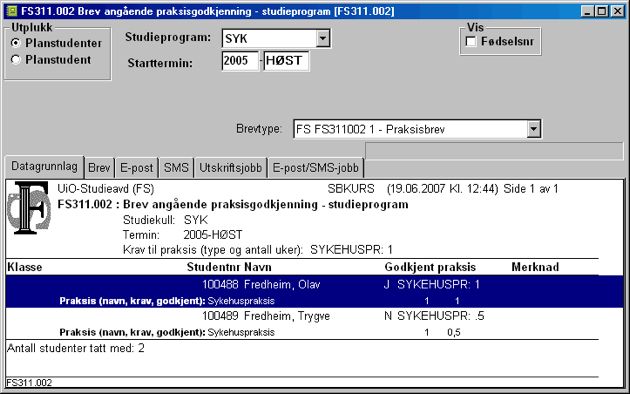Click the window title bar app icon

[12, 11]
